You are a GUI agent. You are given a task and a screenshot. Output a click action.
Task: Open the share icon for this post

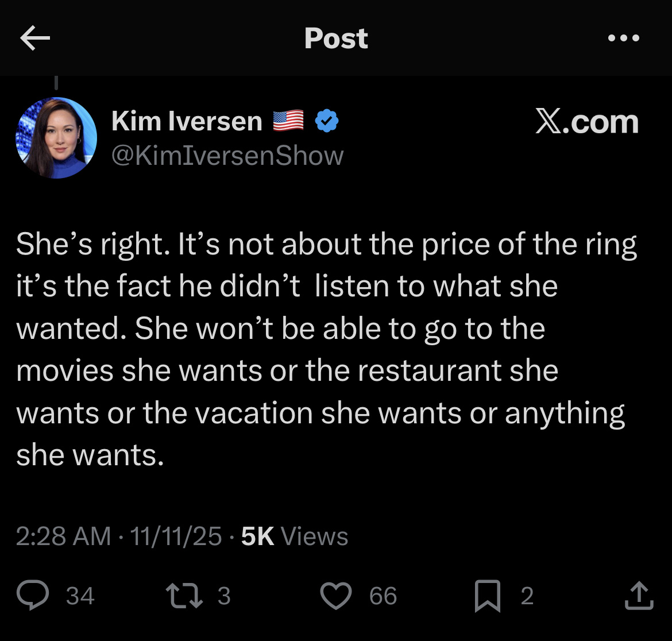tap(639, 595)
